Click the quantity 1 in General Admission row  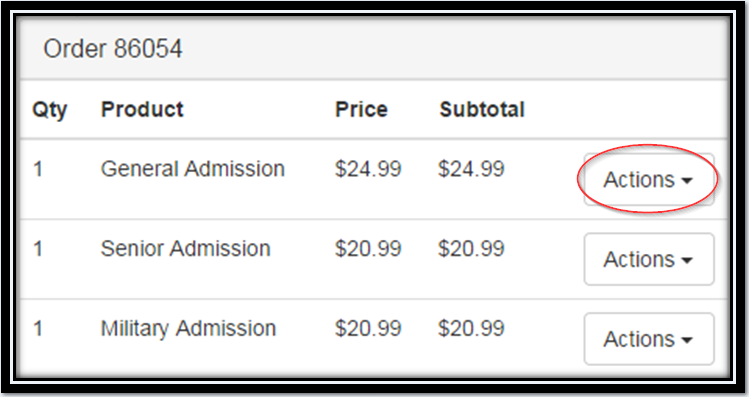coord(38,169)
